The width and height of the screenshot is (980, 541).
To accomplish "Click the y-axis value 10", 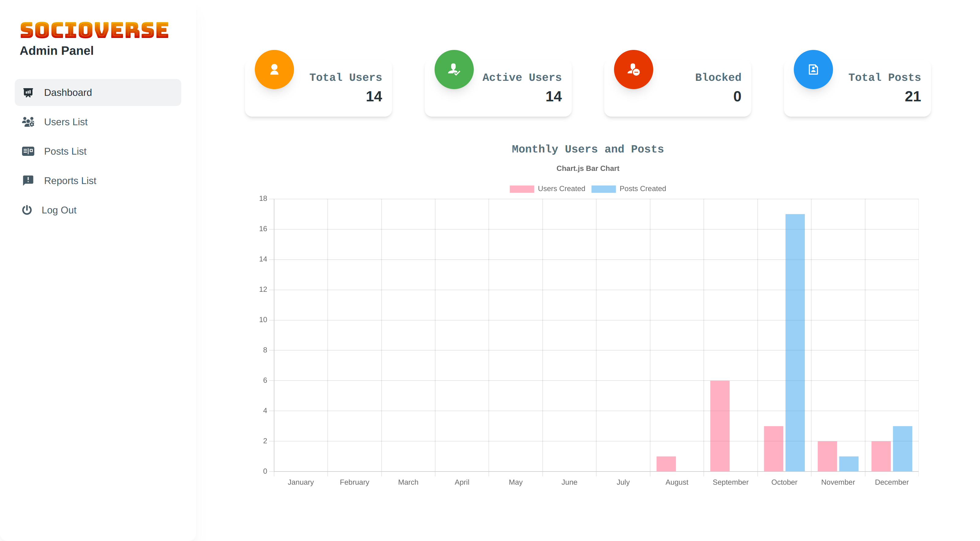I will (x=263, y=320).
